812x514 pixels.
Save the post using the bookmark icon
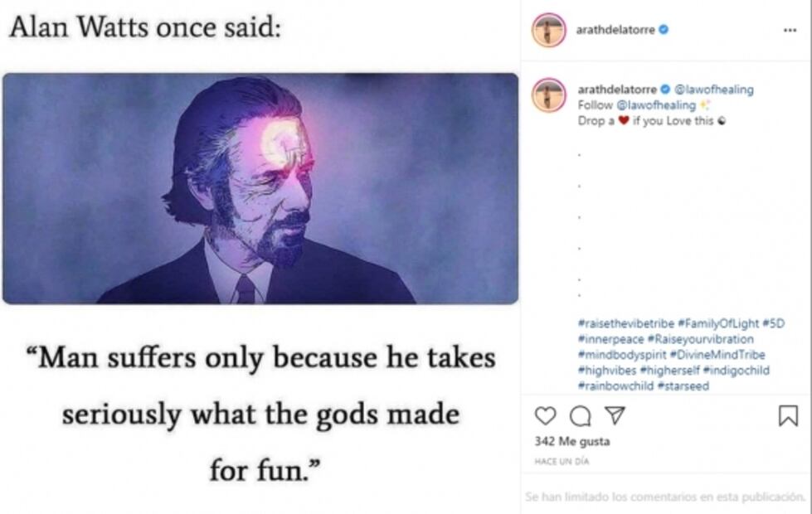[787, 415]
